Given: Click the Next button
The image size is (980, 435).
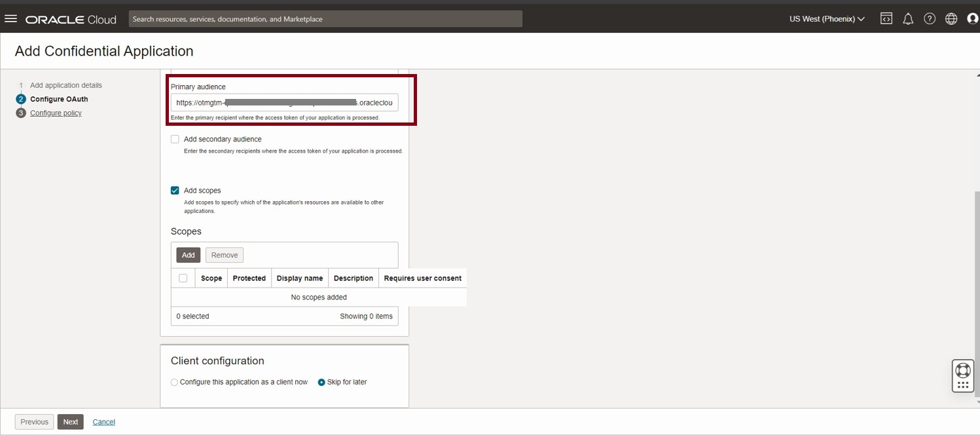Looking at the screenshot, I should point(71,422).
